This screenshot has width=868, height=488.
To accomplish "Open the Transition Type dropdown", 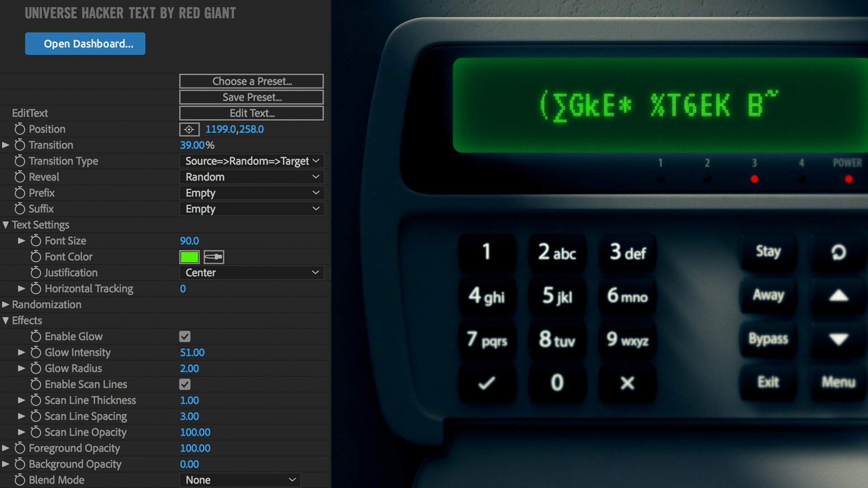I will (x=251, y=161).
